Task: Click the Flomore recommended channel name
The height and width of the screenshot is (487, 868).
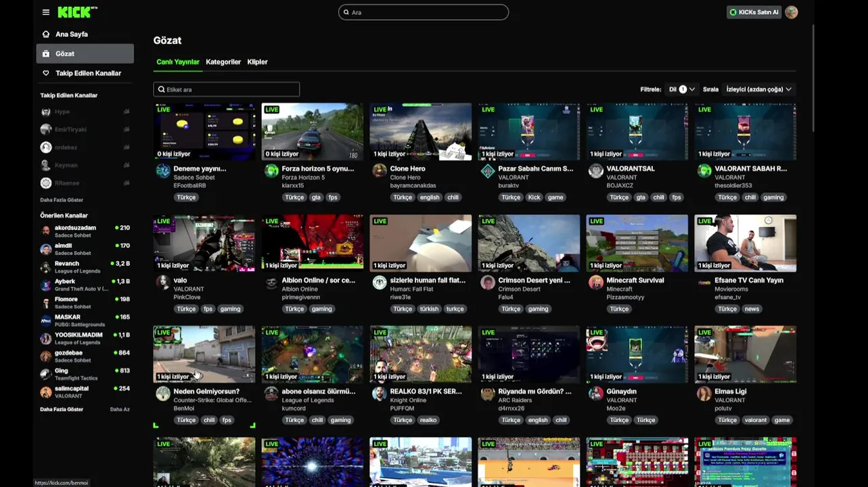Action: 66,299
